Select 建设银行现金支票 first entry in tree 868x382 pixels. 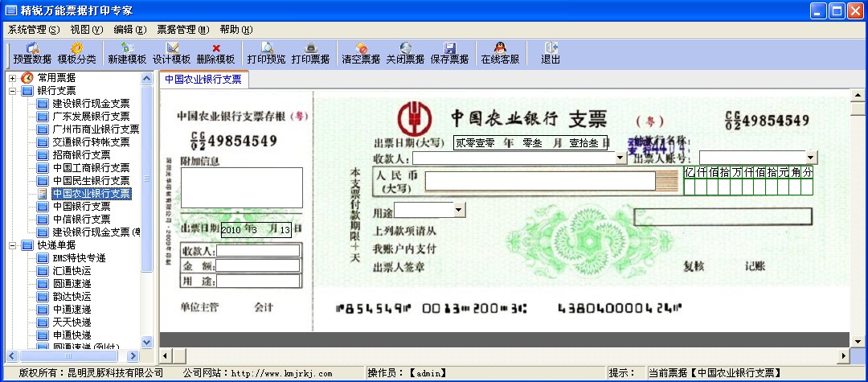point(92,104)
